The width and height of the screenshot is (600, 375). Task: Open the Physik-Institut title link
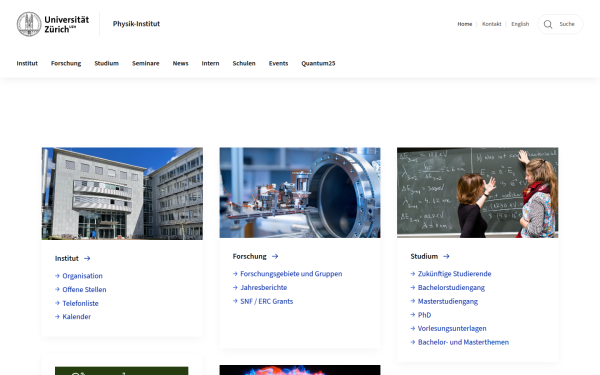[136, 24]
